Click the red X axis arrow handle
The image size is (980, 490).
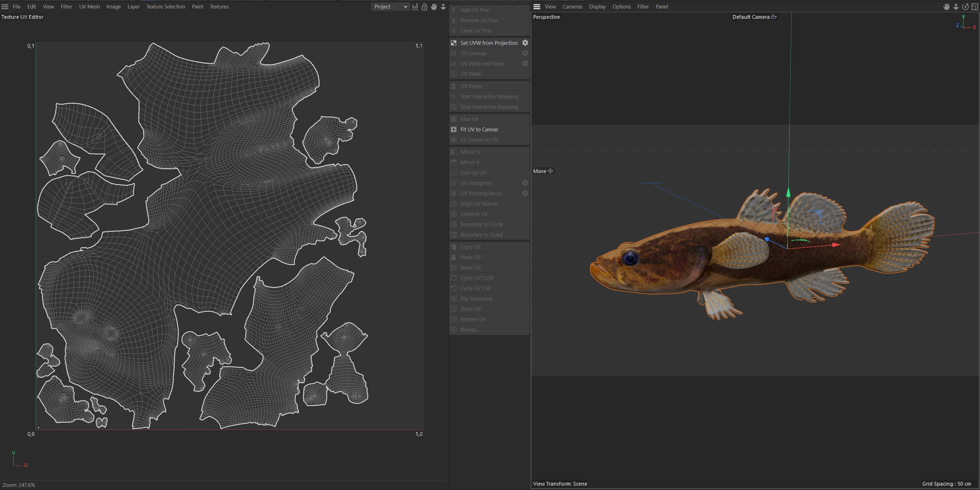tap(836, 245)
